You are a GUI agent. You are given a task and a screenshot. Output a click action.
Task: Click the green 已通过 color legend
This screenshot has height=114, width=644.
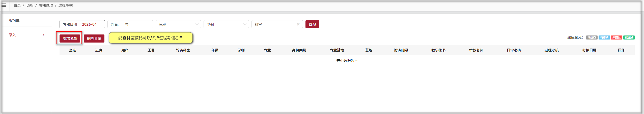pyautogui.click(x=629, y=37)
